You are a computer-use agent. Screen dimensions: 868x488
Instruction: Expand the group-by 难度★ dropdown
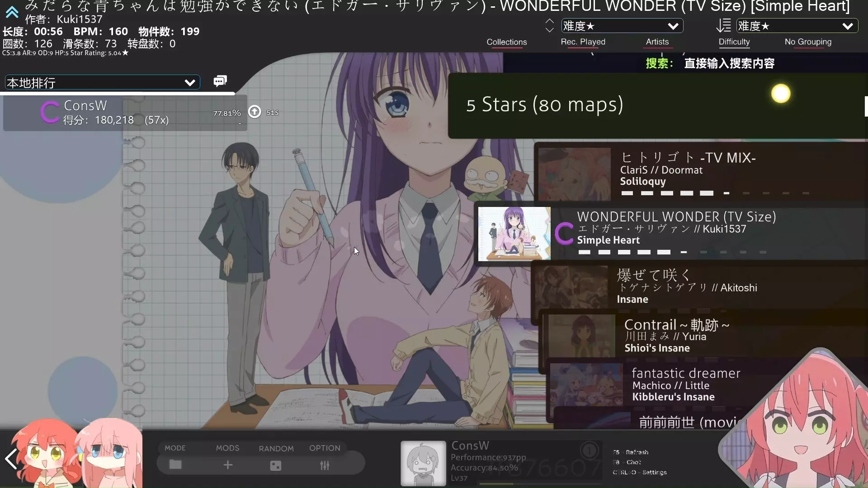coord(622,26)
